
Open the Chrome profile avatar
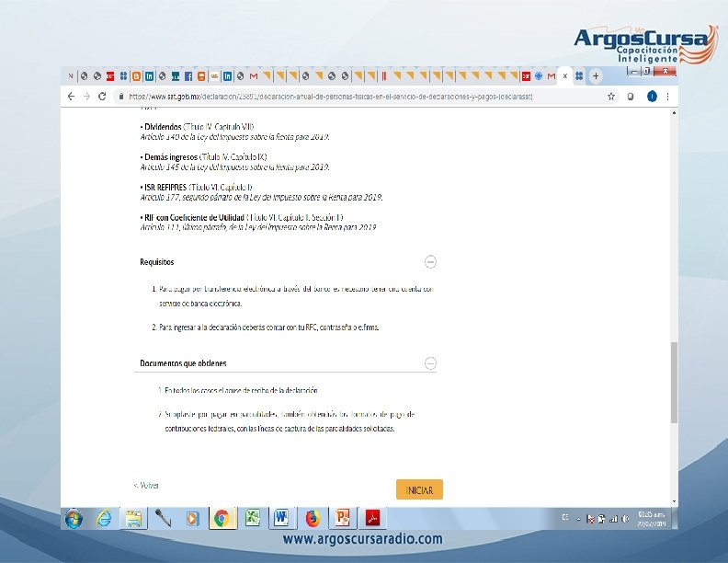point(652,97)
